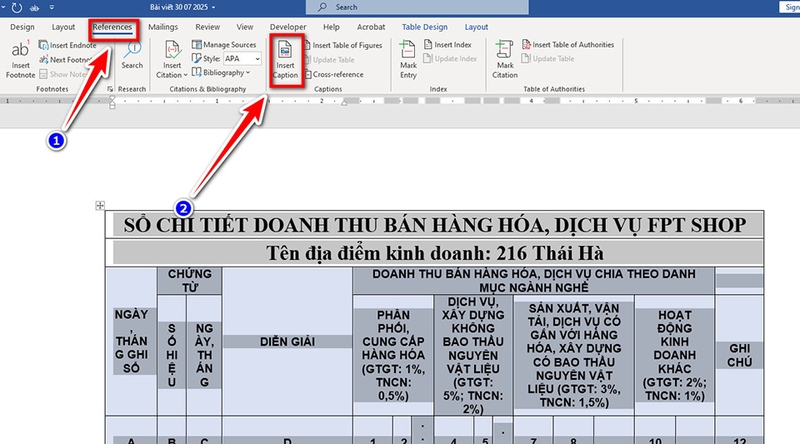
Task: Switch to the Design tab
Action: 22,27
